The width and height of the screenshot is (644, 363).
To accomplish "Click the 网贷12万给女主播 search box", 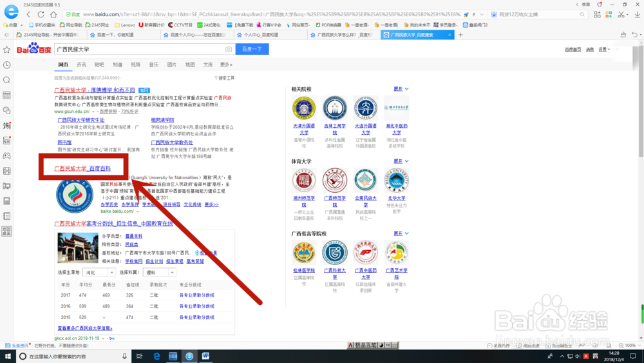I will [538, 14].
